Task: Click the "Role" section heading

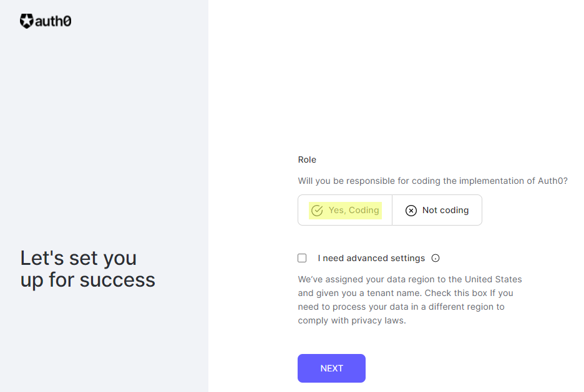Action: coord(307,160)
